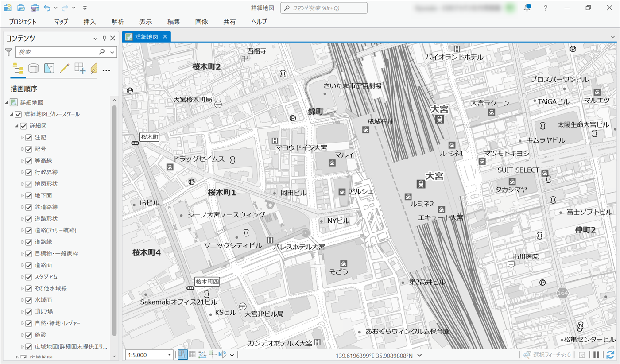Refresh the map with the refresh icon

pyautogui.click(x=610, y=355)
